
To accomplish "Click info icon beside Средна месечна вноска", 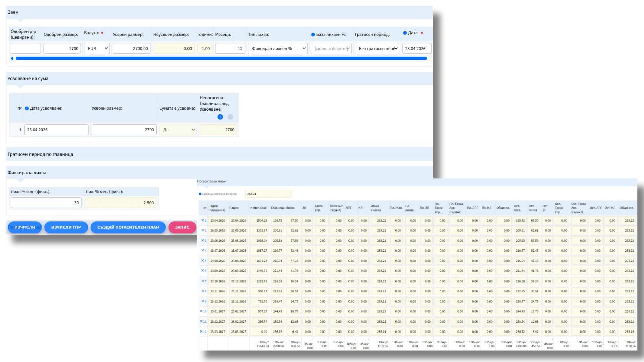I will 200,194.
